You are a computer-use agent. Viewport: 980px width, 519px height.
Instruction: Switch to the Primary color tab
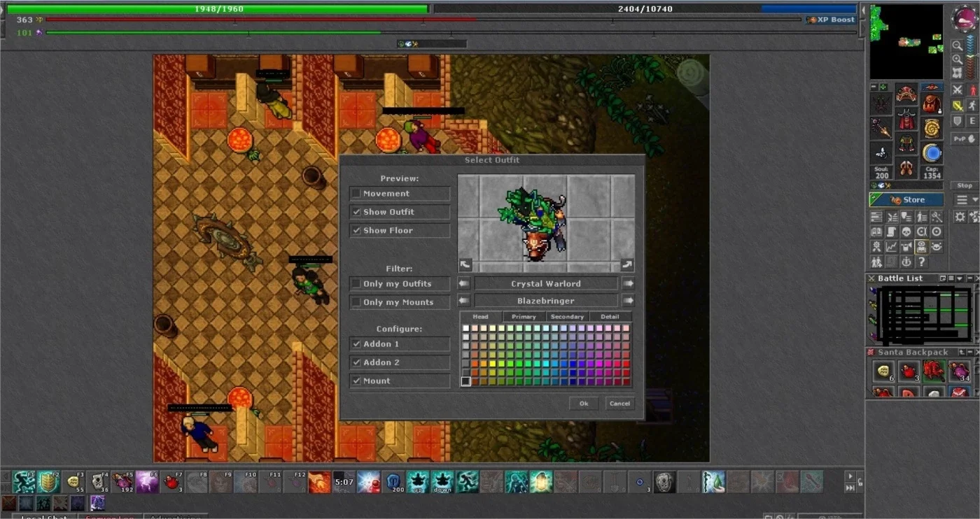pos(524,317)
